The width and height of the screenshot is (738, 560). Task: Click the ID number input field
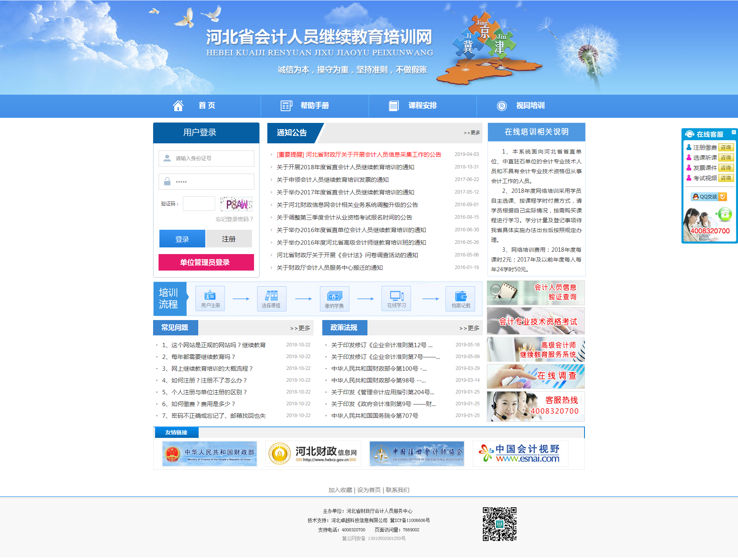click(212, 158)
